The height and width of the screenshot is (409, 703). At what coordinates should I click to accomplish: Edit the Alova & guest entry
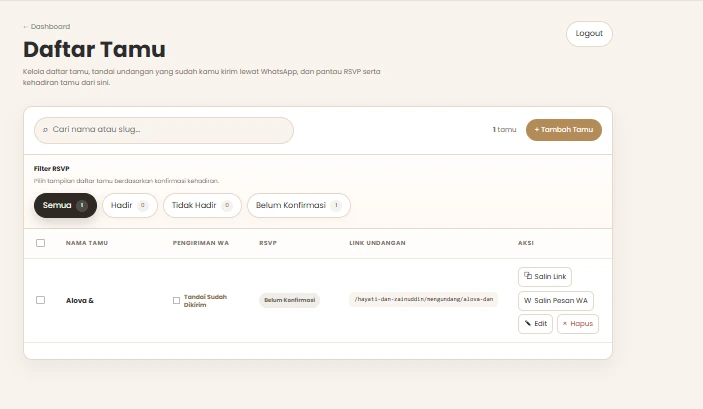coord(535,324)
